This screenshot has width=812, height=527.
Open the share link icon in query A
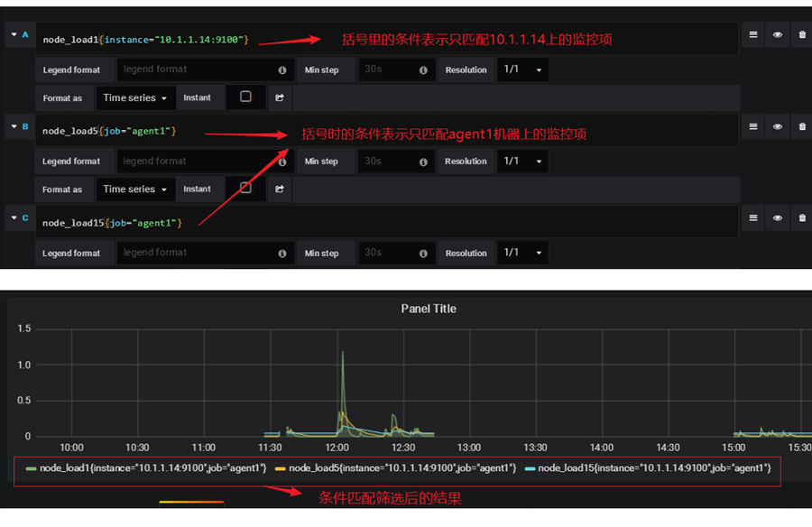pyautogui.click(x=280, y=97)
